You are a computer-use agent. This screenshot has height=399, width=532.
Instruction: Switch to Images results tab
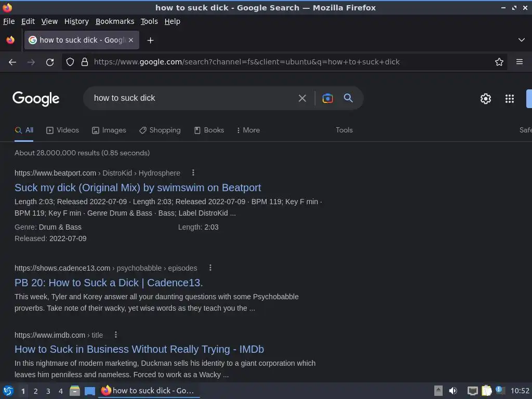point(109,130)
